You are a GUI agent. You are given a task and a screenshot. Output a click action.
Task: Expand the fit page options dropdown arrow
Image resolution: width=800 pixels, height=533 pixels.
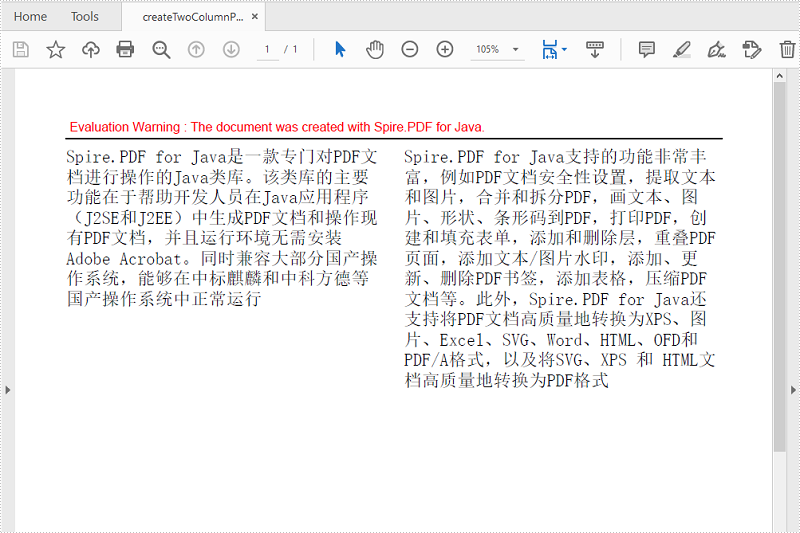[564, 49]
